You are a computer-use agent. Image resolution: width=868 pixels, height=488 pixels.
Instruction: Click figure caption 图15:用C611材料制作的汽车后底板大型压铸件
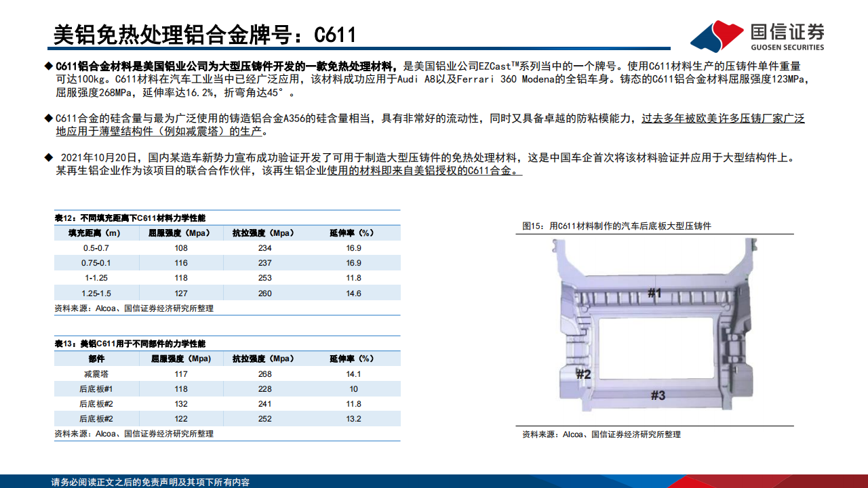pyautogui.click(x=616, y=226)
